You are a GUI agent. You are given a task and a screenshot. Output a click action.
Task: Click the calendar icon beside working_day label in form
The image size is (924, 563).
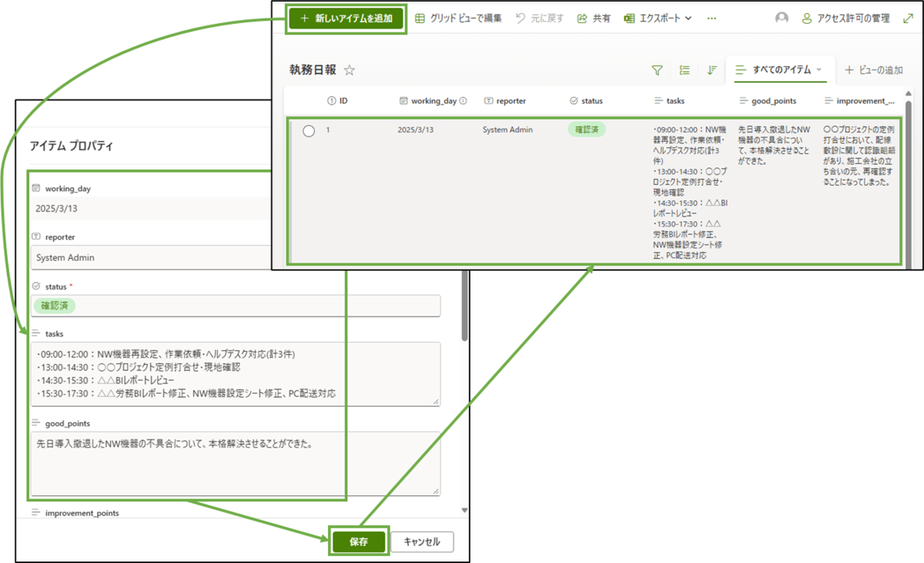35,189
